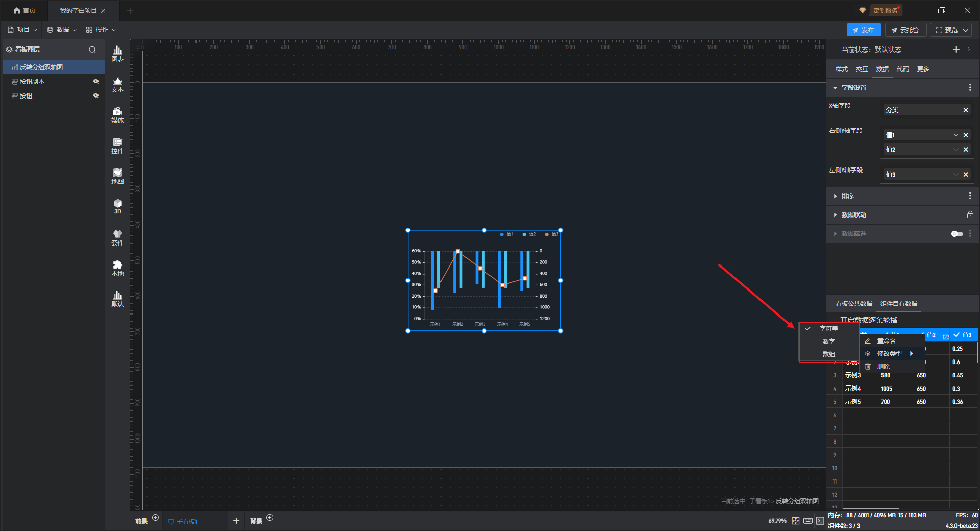Open the 3D component library
This screenshot has width=980, height=531.
pyautogui.click(x=117, y=206)
